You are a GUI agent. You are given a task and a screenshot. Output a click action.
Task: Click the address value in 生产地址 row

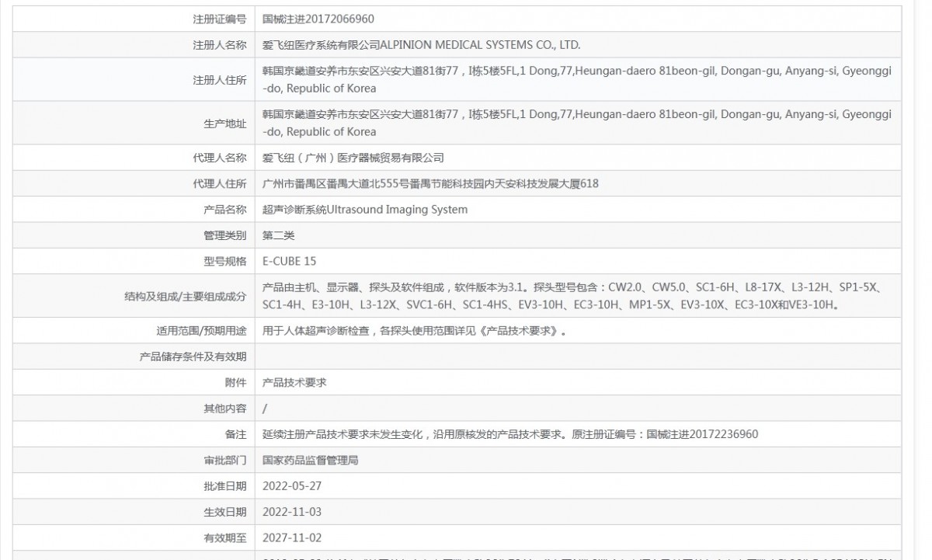tap(577, 123)
